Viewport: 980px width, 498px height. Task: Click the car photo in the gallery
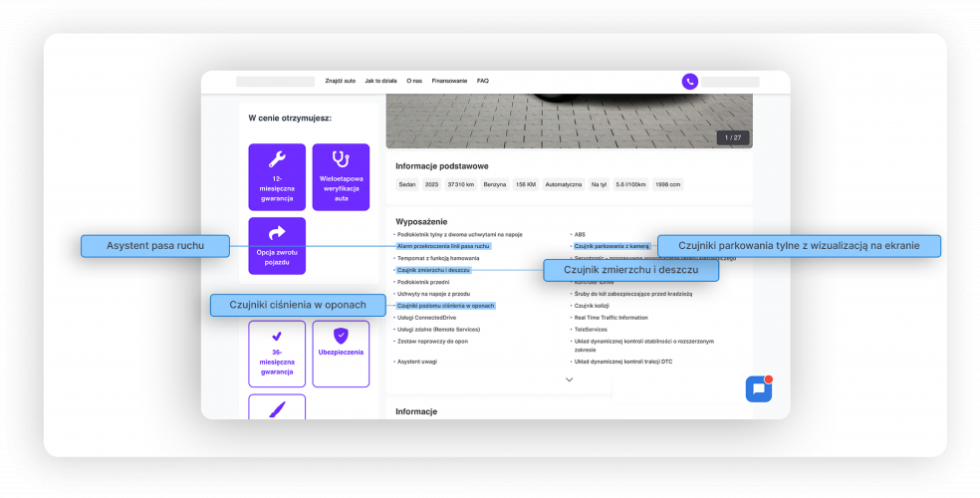point(569,121)
